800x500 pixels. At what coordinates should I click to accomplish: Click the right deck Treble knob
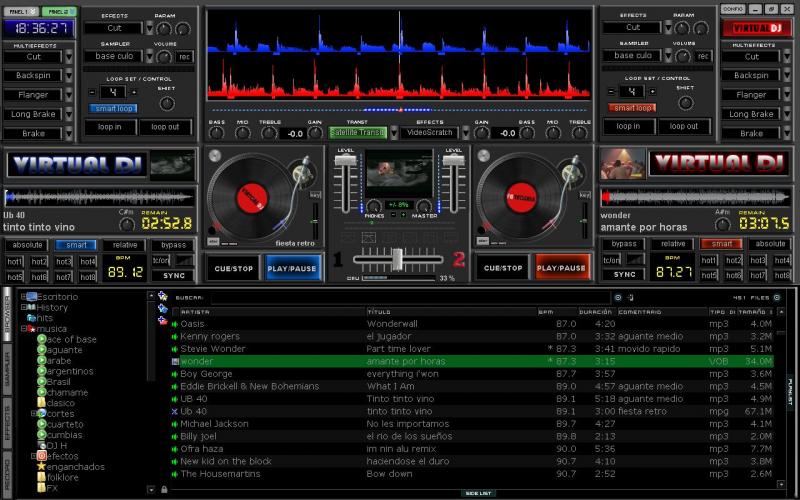tap(579, 133)
